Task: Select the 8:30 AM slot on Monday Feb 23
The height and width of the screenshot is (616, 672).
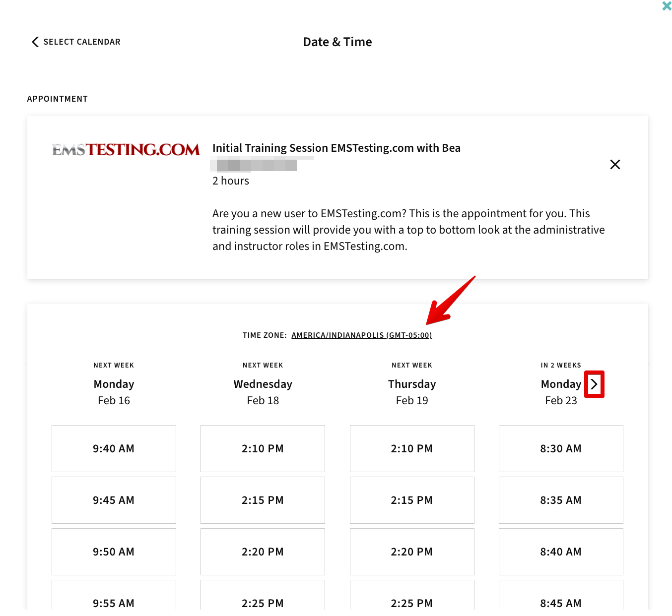Action: coord(561,448)
